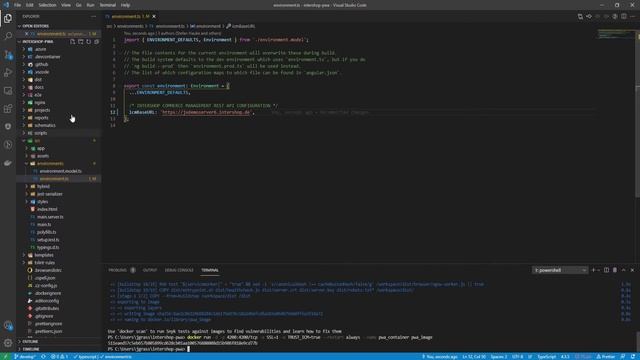This screenshot has height=360, width=640.
Task: Open the View menu
Action: click(x=66, y=5)
